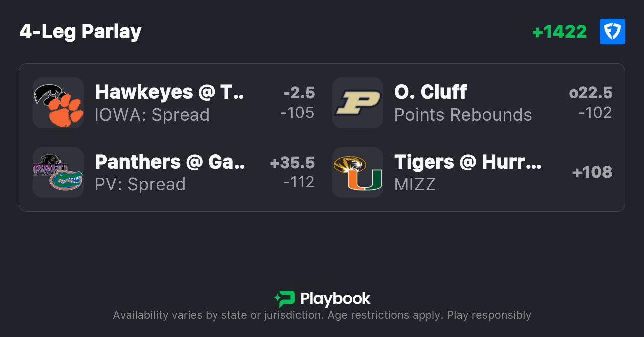Open the O. Cluff player prop
Viewport: 644px width, 337px height.
[x=430, y=92]
